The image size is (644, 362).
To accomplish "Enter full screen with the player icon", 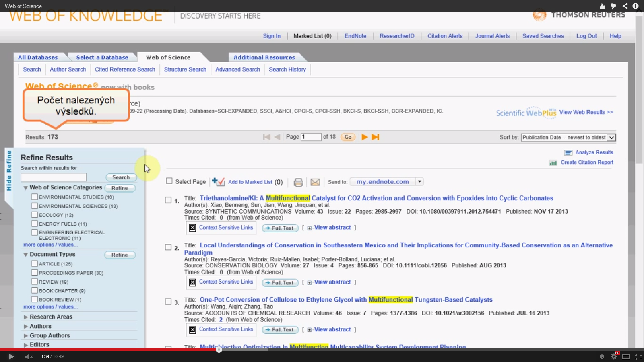I will coord(638,356).
